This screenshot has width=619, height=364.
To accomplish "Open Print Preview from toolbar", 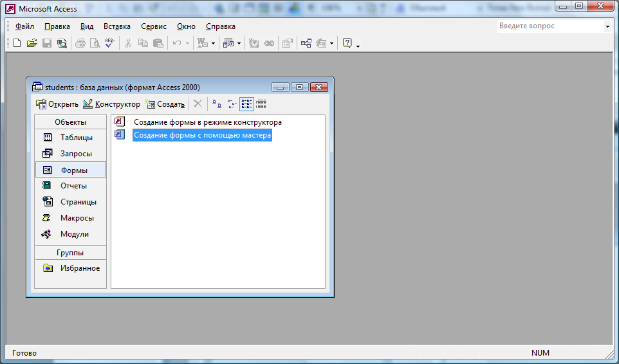I will pyautogui.click(x=95, y=43).
